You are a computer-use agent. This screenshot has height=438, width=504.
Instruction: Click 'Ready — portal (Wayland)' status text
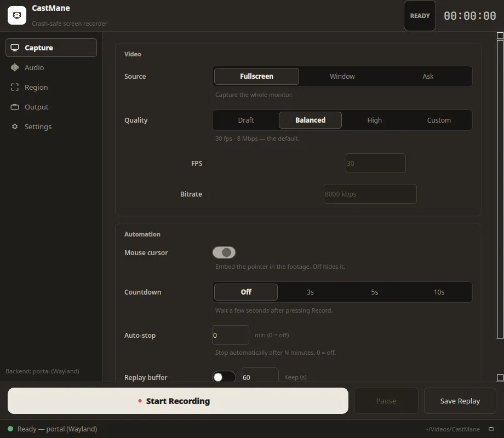click(57, 429)
